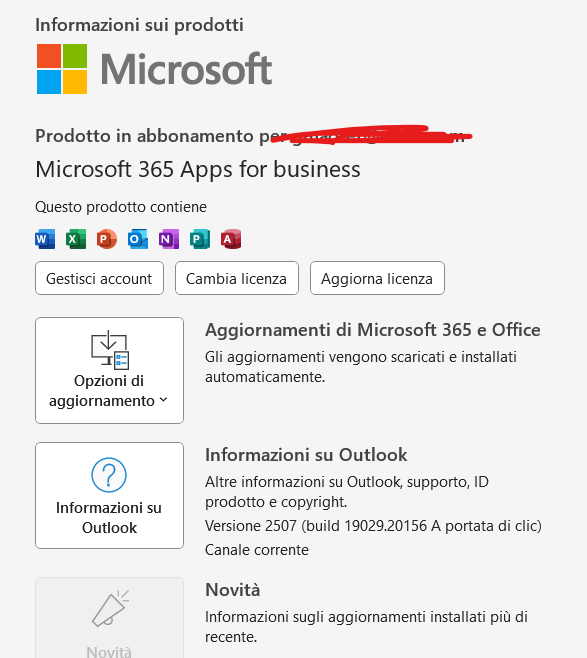587x658 pixels.
Task: Click the Versione 2507 build text
Action: 373,526
